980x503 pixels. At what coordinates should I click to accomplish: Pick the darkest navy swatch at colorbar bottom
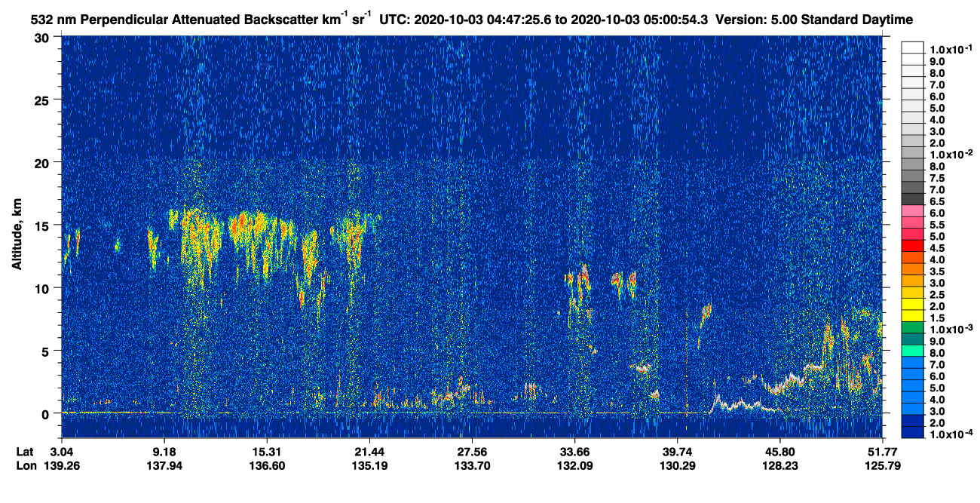(913, 432)
